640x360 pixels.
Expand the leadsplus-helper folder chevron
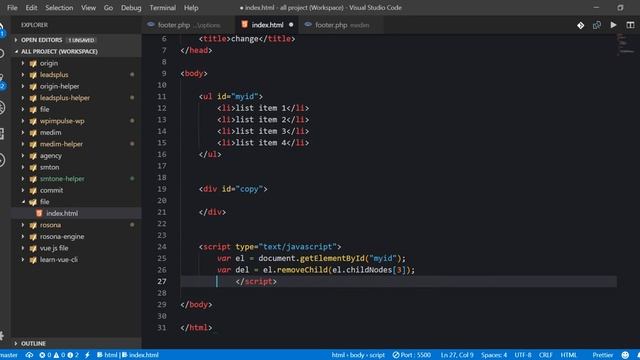[x=23, y=98]
